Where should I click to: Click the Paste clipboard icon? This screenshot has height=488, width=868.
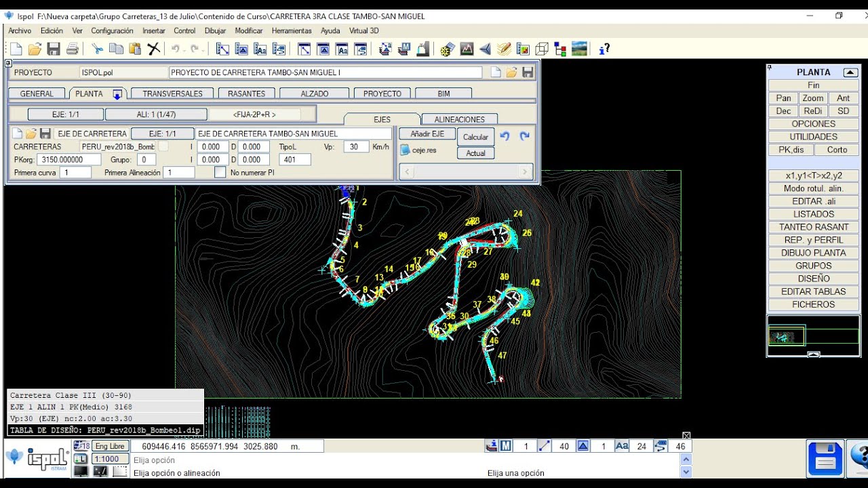(135, 49)
